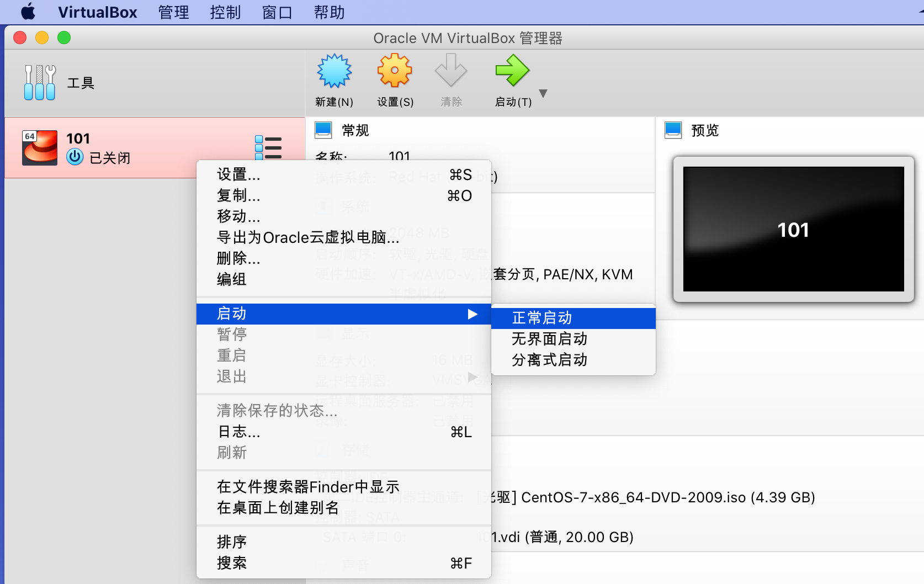Image resolution: width=924 pixels, height=584 pixels.
Task: Select 无界面启动 in the submenu
Action: [573, 339]
